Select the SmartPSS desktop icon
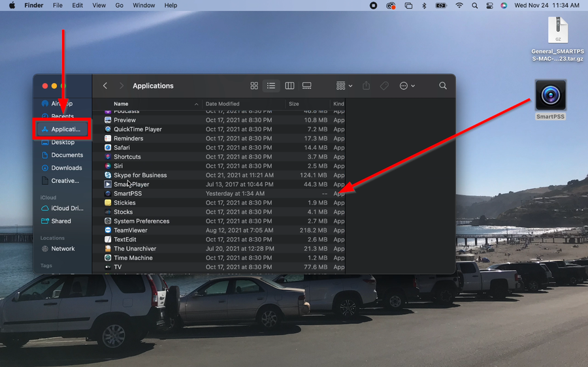This screenshot has width=588, height=367. 550,97
